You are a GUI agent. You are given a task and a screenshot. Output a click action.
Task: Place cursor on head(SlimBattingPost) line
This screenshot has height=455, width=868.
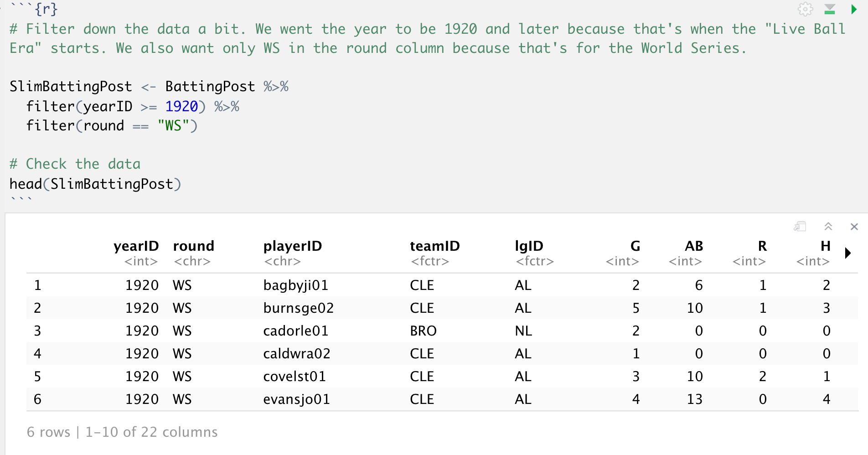(95, 184)
